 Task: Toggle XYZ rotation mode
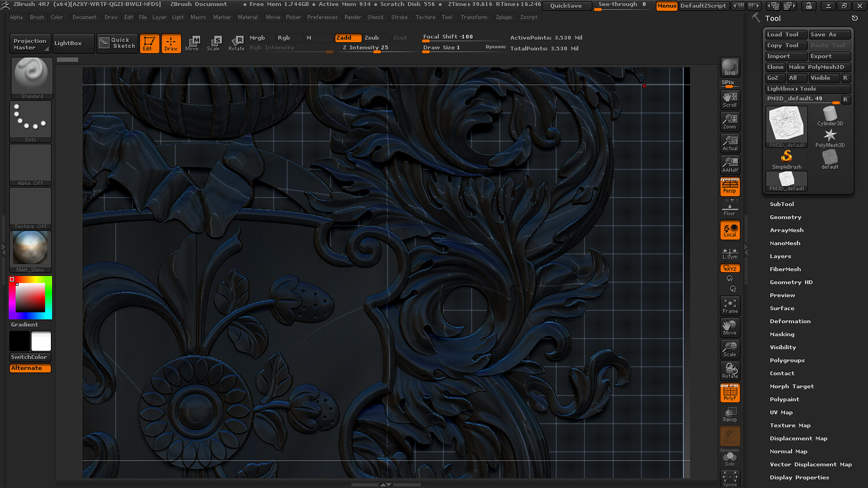coord(730,268)
